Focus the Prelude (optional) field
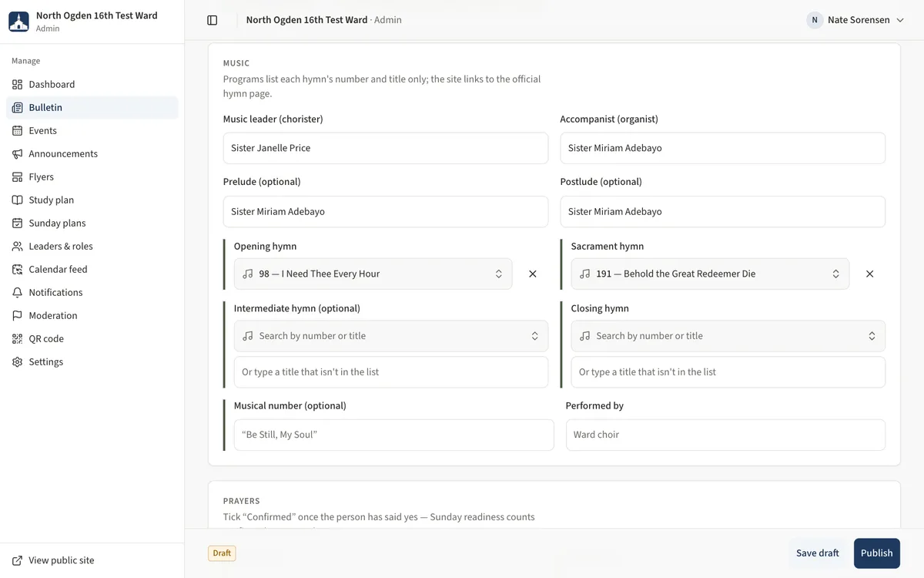Screen dimensions: 924x578 (x=386, y=211)
